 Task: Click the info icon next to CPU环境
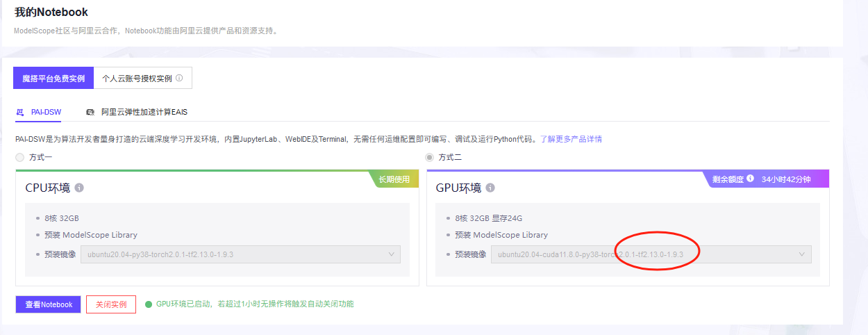[x=79, y=188]
